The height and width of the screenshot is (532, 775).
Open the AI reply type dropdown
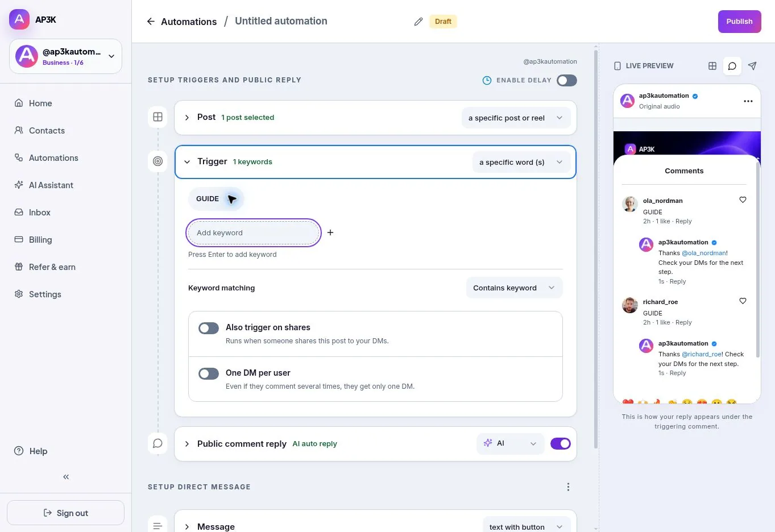click(510, 443)
